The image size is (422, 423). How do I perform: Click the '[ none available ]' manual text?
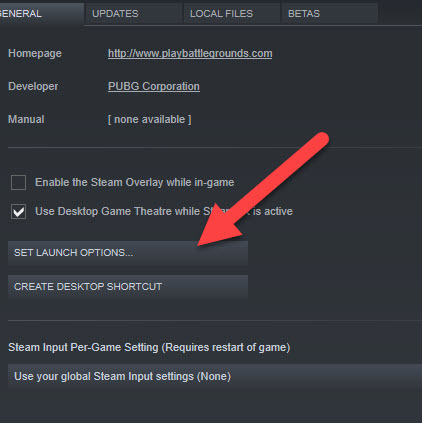point(150,119)
